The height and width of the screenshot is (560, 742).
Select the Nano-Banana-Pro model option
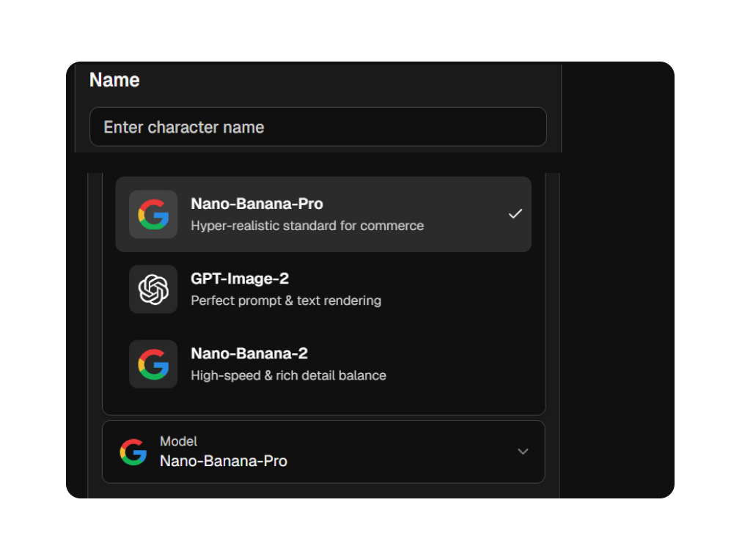coord(323,214)
